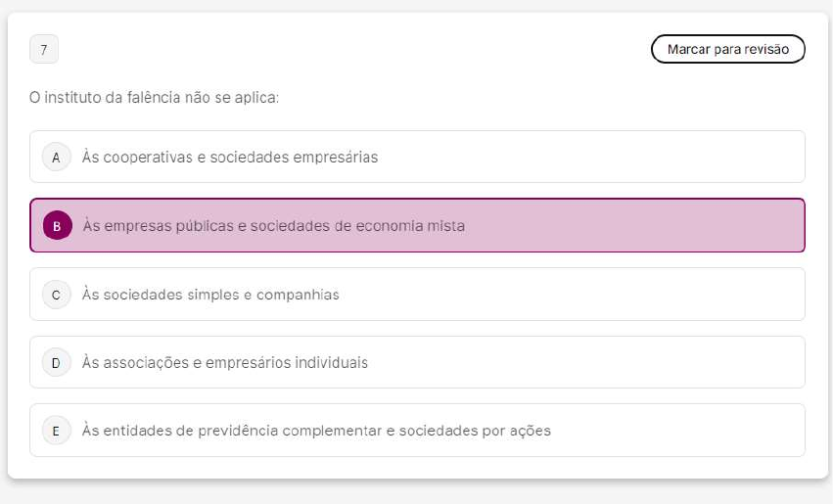Click empty area of option D box
Viewport: 833px width, 504px height.
point(607,363)
